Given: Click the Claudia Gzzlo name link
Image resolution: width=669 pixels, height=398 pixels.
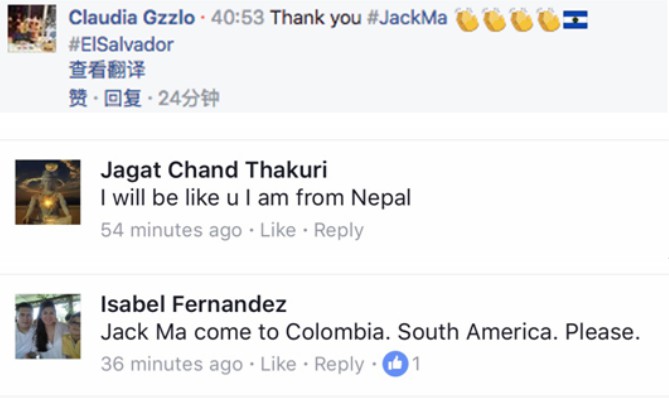Looking at the screenshot, I should pos(132,18).
